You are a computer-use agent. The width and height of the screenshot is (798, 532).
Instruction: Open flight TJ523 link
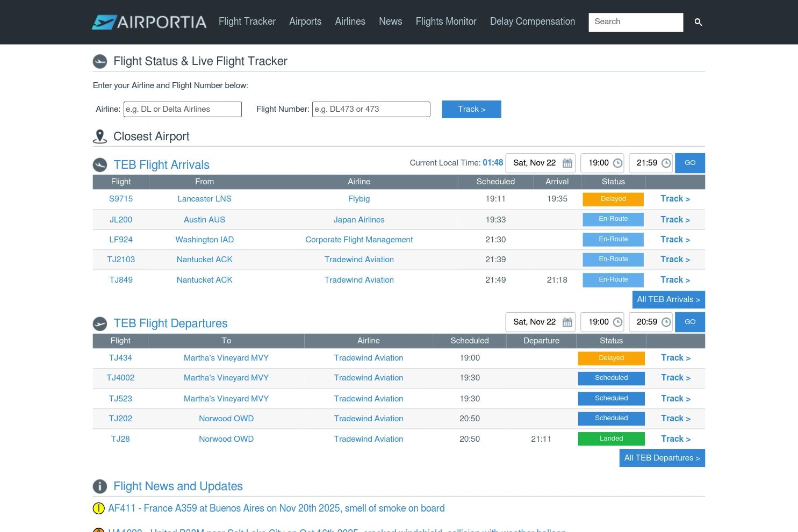[120, 399]
